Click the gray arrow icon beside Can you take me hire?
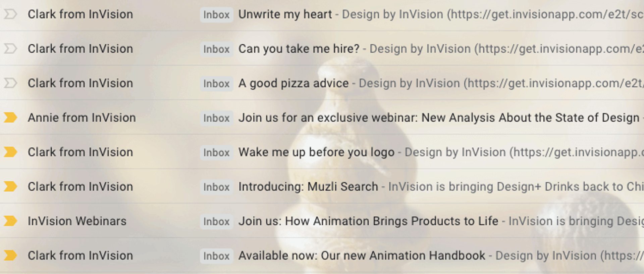644x274 pixels. [10, 49]
